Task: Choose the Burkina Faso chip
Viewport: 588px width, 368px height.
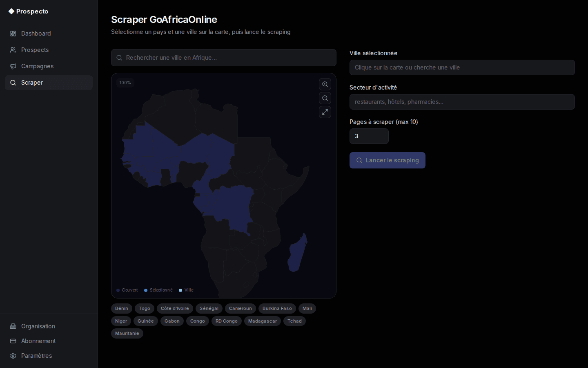Action: coord(277,308)
